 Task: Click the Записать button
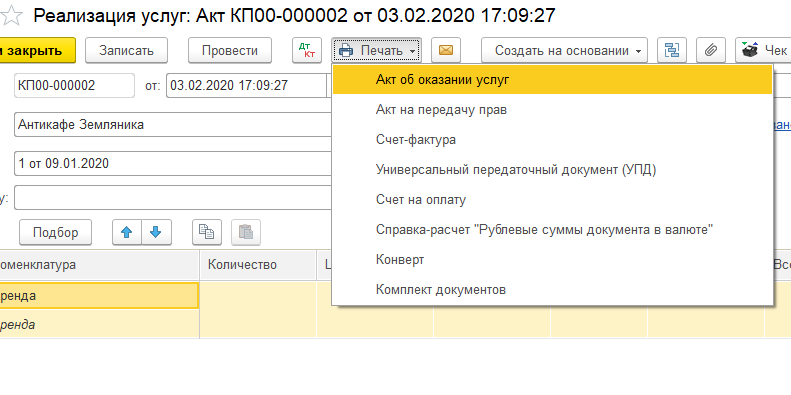[126, 50]
